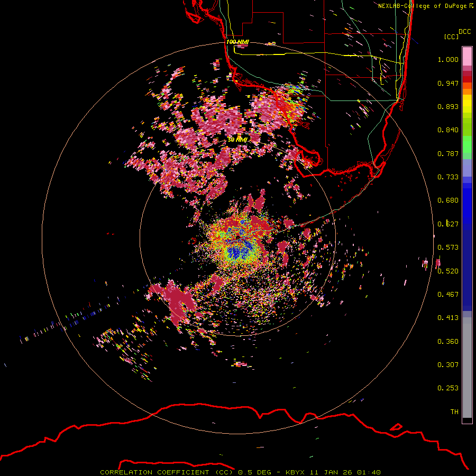
Task: Click the 0.893 scale value
Action: pos(448,106)
